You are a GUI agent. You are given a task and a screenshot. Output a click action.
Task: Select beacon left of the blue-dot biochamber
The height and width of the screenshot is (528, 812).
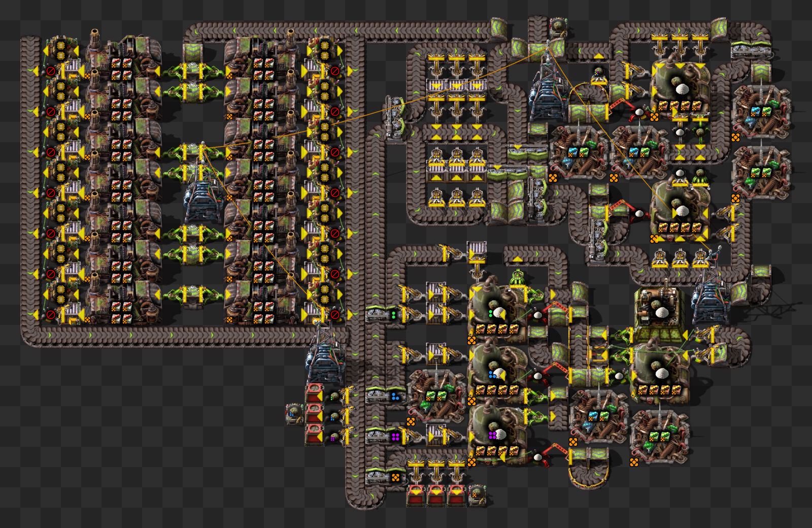436,396
